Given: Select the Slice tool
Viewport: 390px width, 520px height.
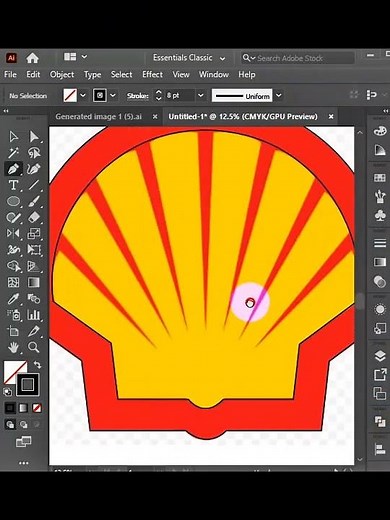Looking at the screenshot, I should pyautogui.click(x=34, y=331).
